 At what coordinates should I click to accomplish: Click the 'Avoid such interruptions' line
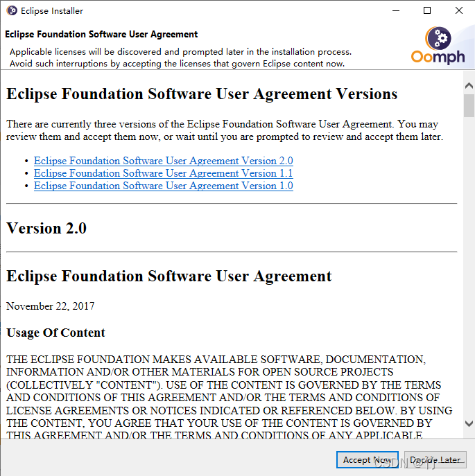point(178,64)
